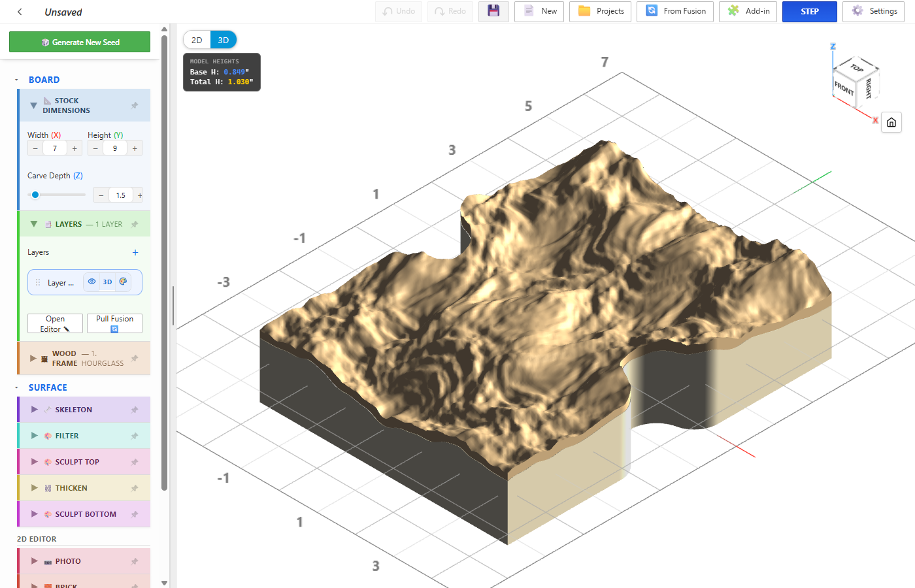Add a new layer with plus icon
Viewport: 915px width, 588px height.
(135, 252)
